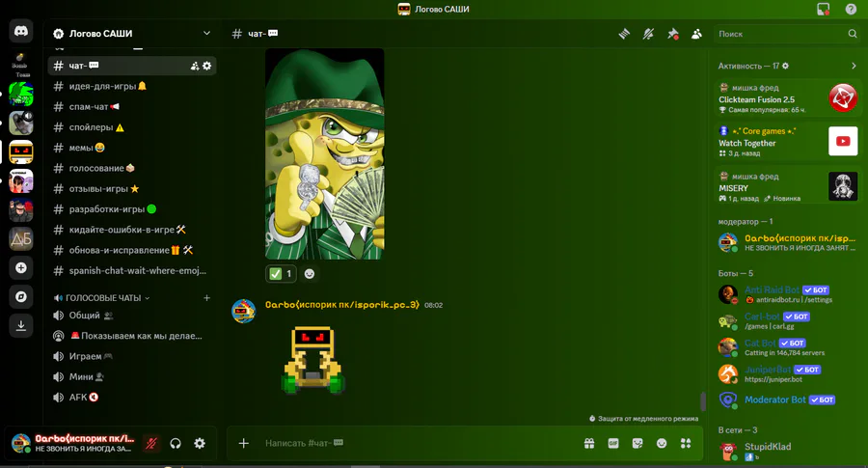The width and height of the screenshot is (868, 468).
Task: Open Watch Together activity card
Action: click(788, 142)
